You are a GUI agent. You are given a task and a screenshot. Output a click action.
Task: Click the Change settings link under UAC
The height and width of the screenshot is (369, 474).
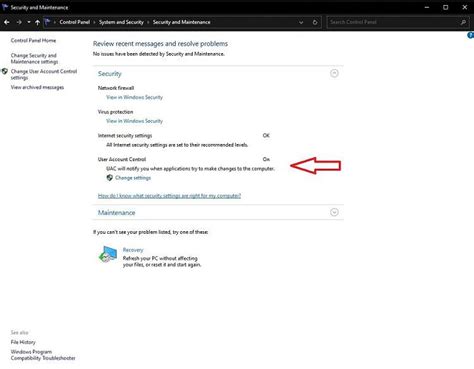click(133, 178)
